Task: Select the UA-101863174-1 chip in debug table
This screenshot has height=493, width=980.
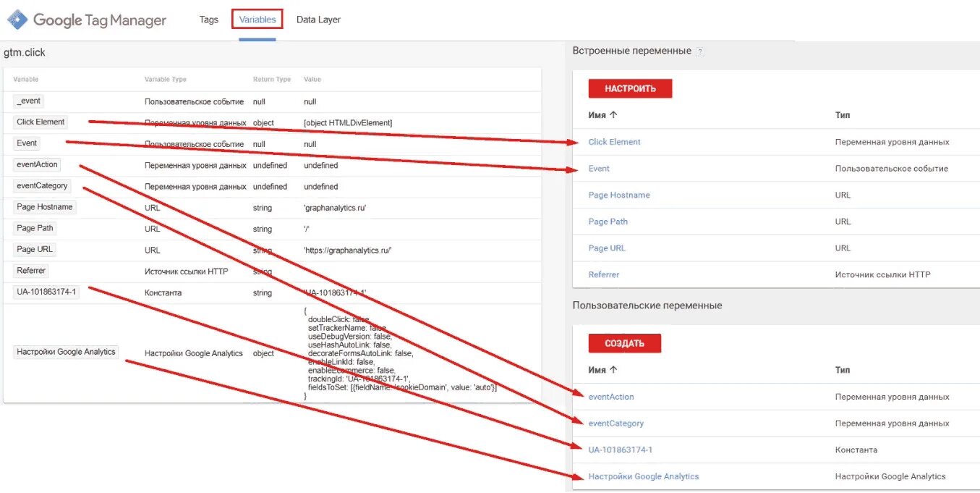Action: pyautogui.click(x=46, y=292)
